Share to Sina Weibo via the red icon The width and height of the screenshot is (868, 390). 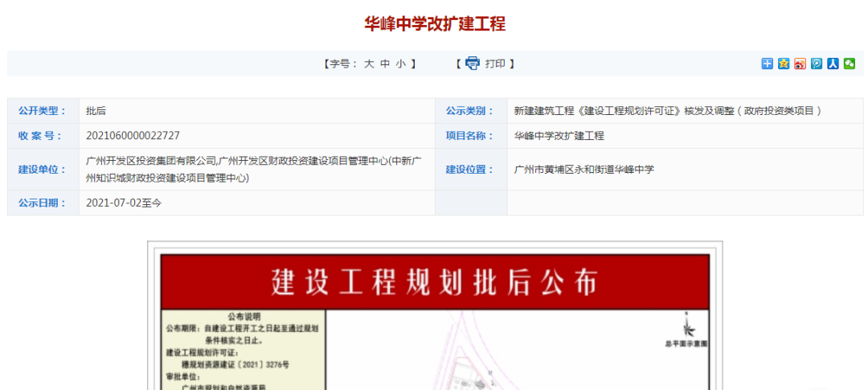[800, 64]
